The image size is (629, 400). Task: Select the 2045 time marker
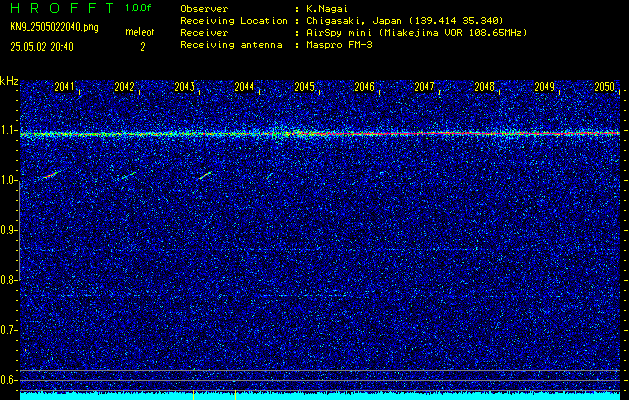point(304,87)
